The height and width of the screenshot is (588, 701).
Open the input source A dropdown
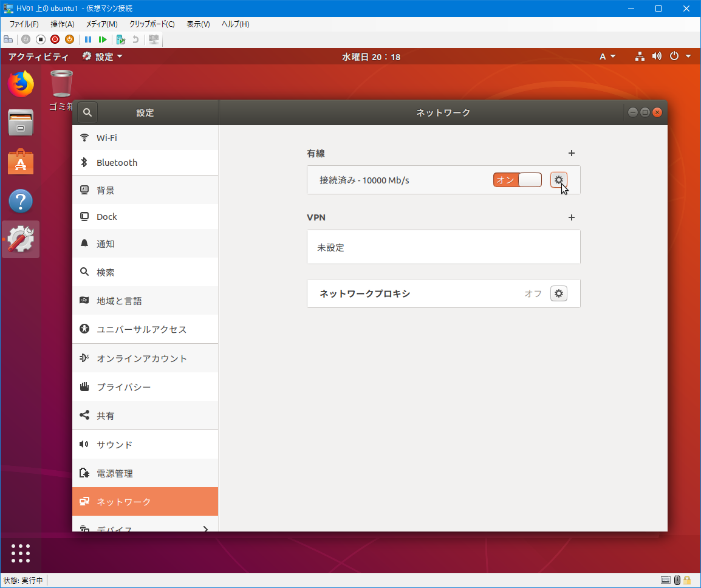(607, 56)
